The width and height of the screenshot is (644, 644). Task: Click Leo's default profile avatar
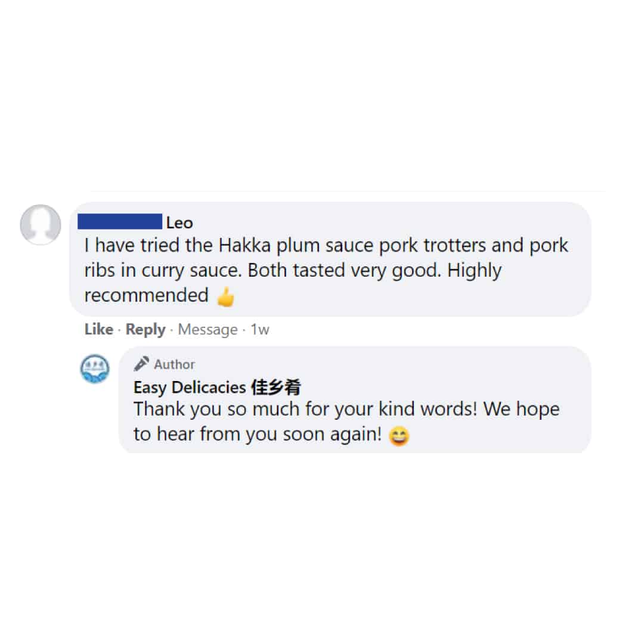[x=41, y=225]
